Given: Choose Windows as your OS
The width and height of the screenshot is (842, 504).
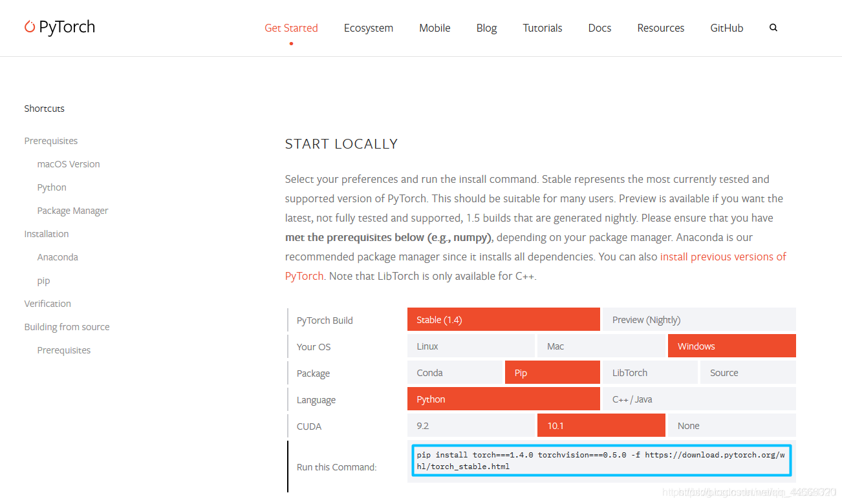Looking at the screenshot, I should pyautogui.click(x=732, y=346).
